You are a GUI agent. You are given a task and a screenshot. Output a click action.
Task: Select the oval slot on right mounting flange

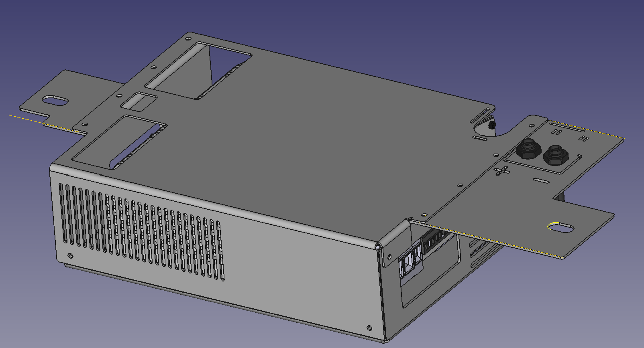[x=561, y=228]
